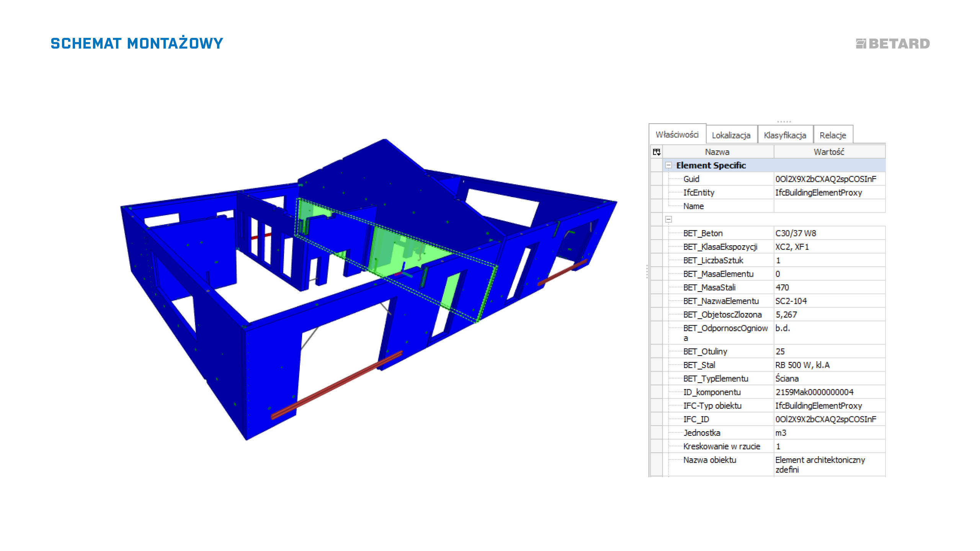Click the panel grip dots above the tabs
Image resolution: width=980 pixels, height=551 pixels.
click(x=784, y=122)
